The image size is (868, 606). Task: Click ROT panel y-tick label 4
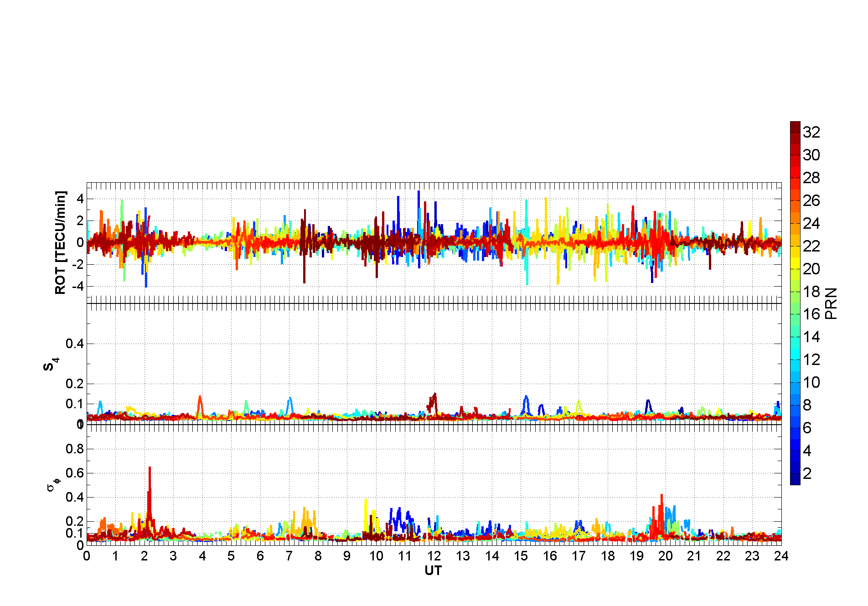click(x=80, y=199)
